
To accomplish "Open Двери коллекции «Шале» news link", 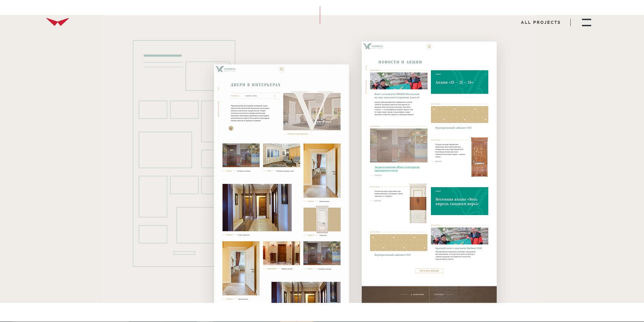I will [397, 169].
